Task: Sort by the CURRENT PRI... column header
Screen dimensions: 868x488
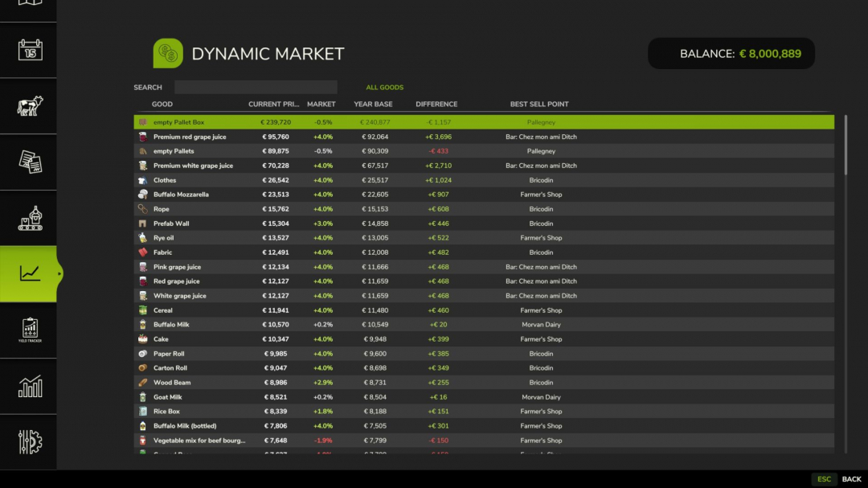Action: pos(273,105)
